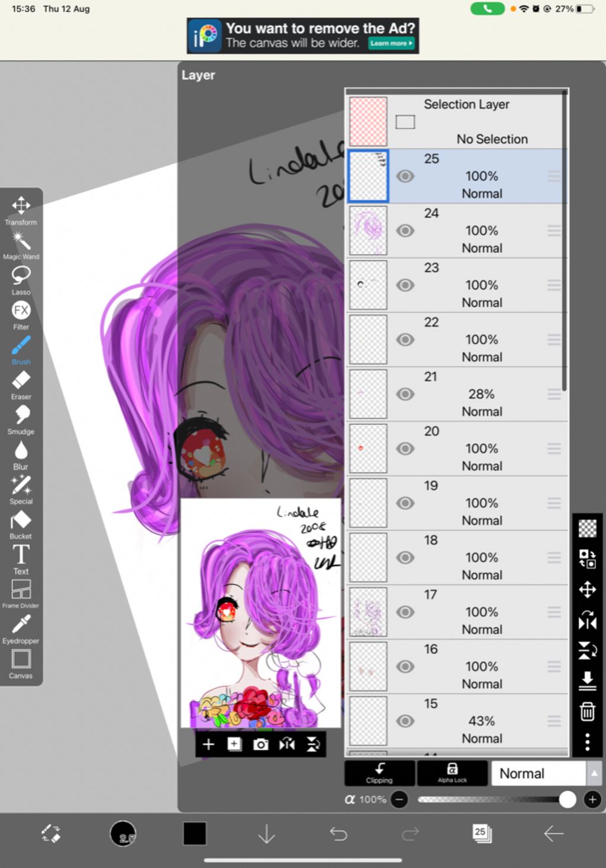Click the layer 20 reorder handle
The width and height of the screenshot is (606, 868).
tap(554, 448)
